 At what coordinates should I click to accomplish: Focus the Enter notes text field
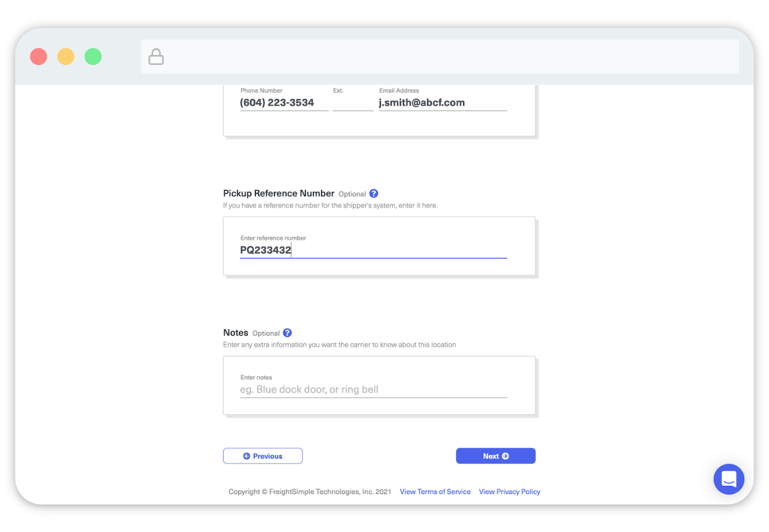[373, 390]
